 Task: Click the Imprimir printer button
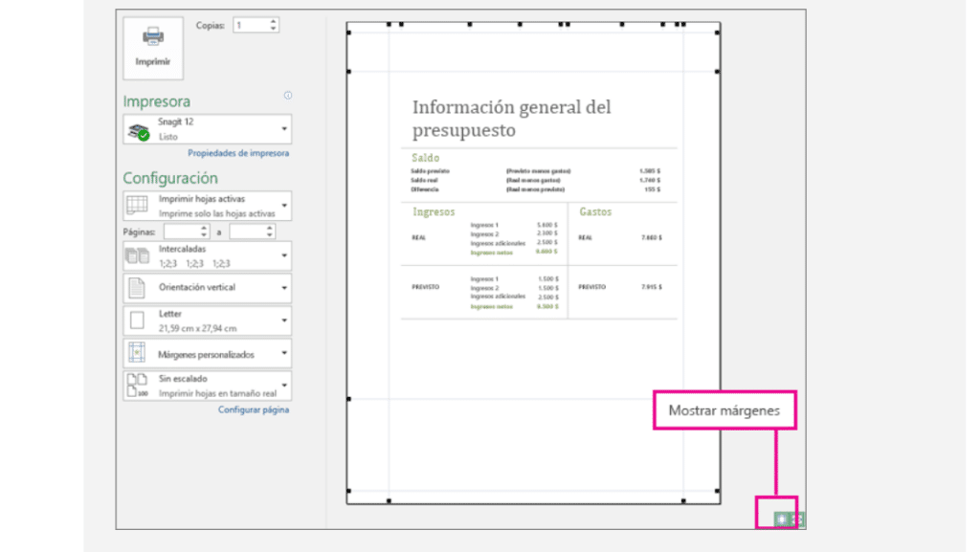tap(153, 48)
